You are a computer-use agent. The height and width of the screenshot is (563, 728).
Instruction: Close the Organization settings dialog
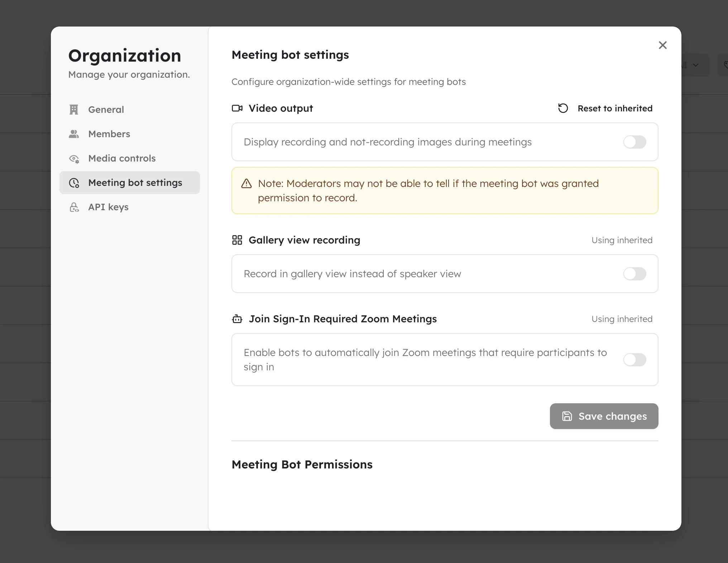(662, 45)
